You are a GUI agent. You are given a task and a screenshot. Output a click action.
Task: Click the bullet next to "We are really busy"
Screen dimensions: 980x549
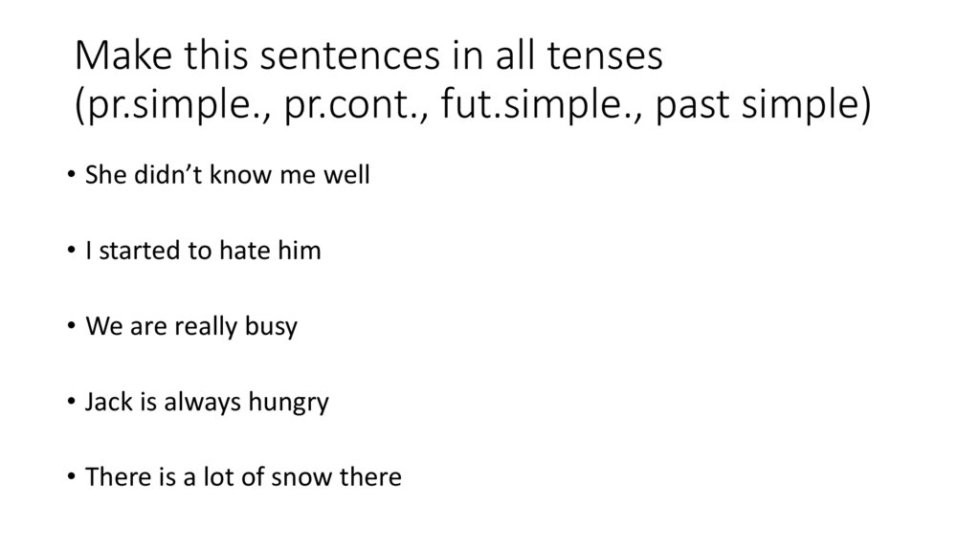tap(73, 327)
